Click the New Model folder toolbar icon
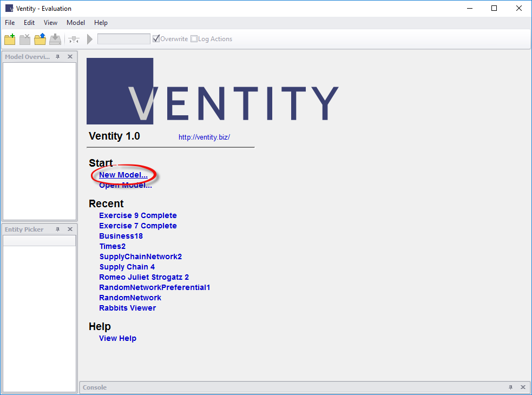 click(10, 39)
